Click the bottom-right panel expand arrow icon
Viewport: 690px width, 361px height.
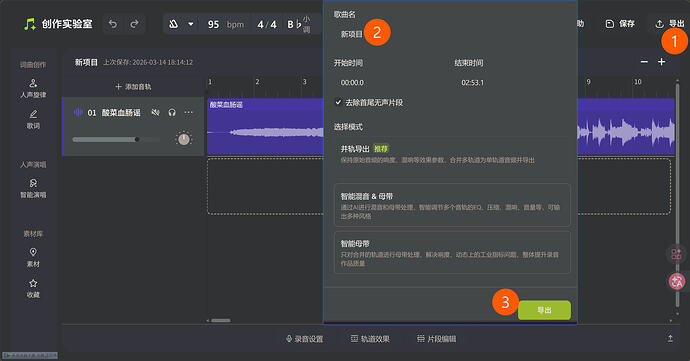(670, 338)
